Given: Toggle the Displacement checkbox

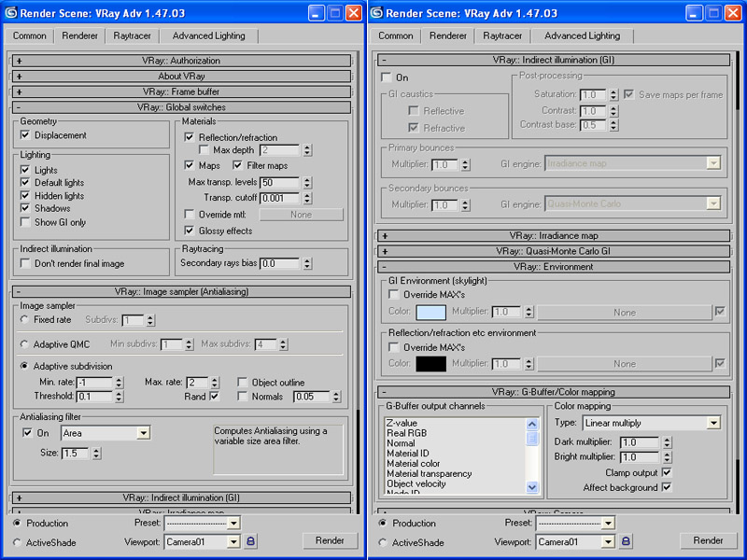Looking at the screenshot, I should [x=25, y=135].
